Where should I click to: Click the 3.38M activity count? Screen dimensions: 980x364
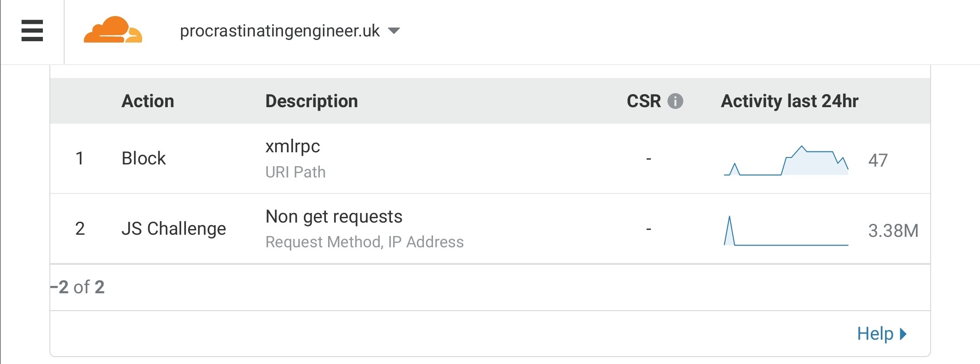(893, 230)
